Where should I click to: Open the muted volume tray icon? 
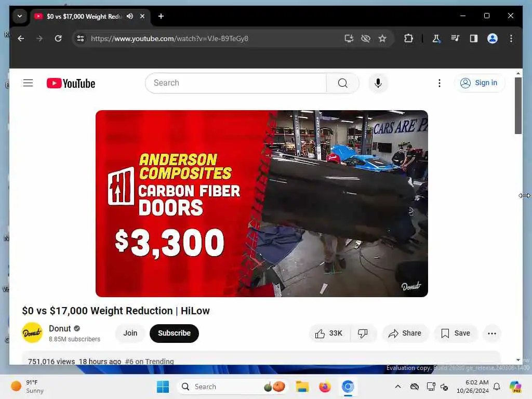[x=445, y=387]
